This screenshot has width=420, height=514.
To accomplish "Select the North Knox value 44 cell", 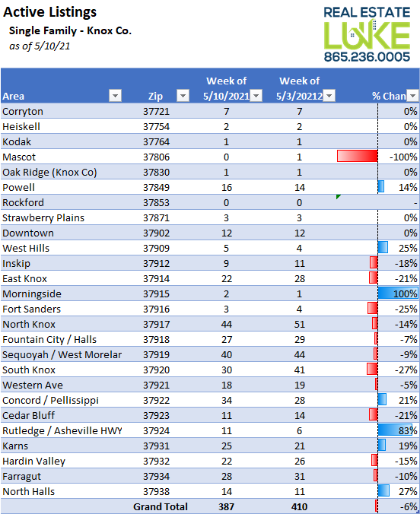I will coord(227,324).
